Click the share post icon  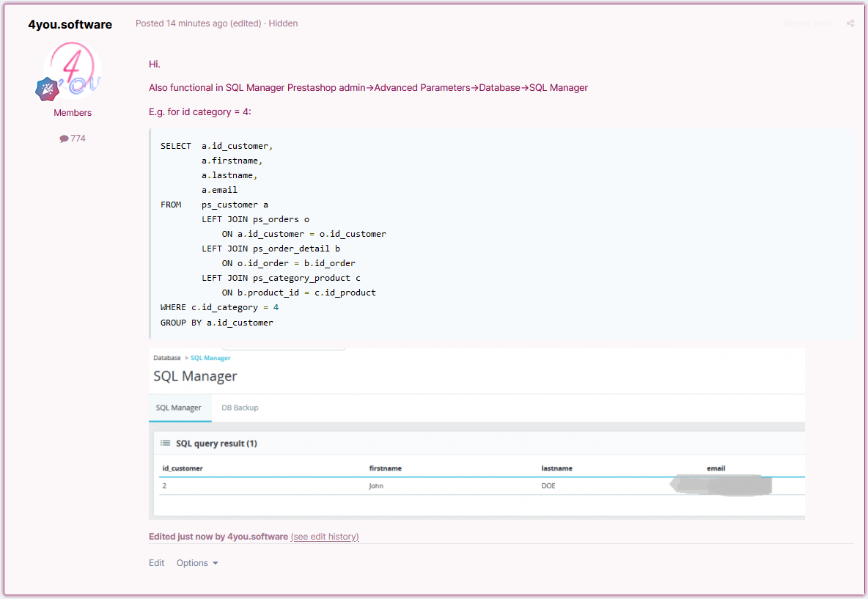coord(850,23)
